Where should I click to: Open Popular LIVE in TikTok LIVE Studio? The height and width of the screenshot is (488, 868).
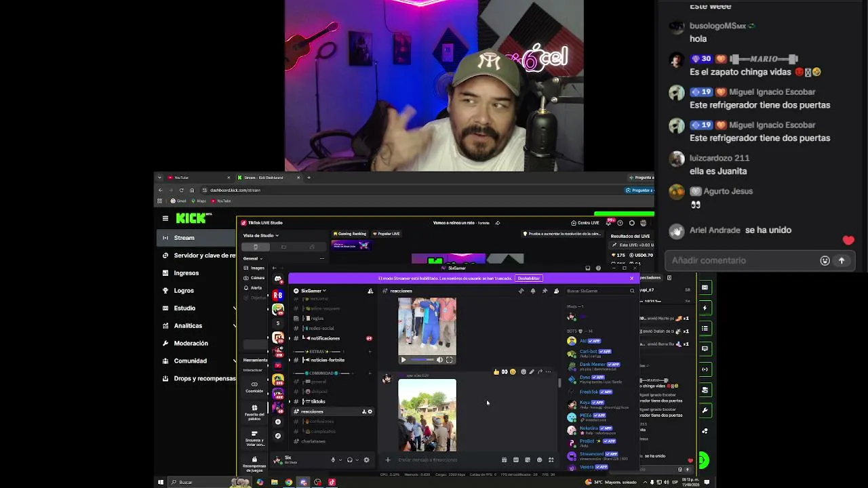(386, 234)
